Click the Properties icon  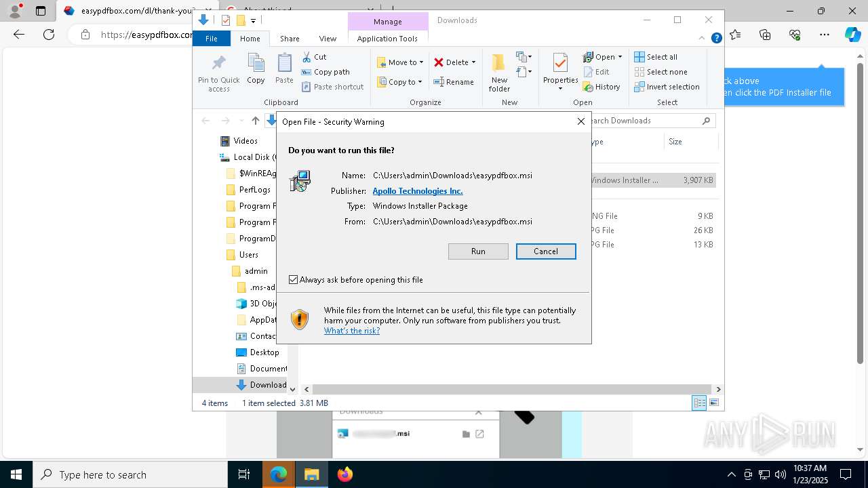click(560, 64)
